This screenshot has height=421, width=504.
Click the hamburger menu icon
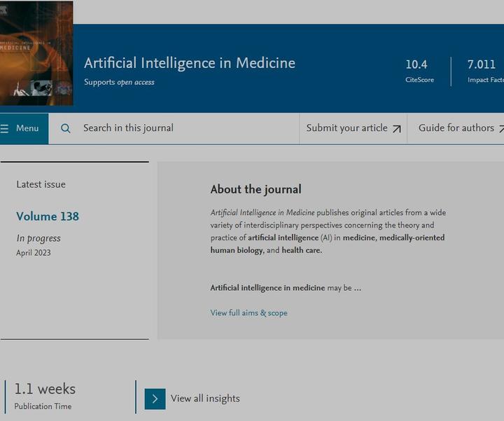pyautogui.click(x=5, y=129)
